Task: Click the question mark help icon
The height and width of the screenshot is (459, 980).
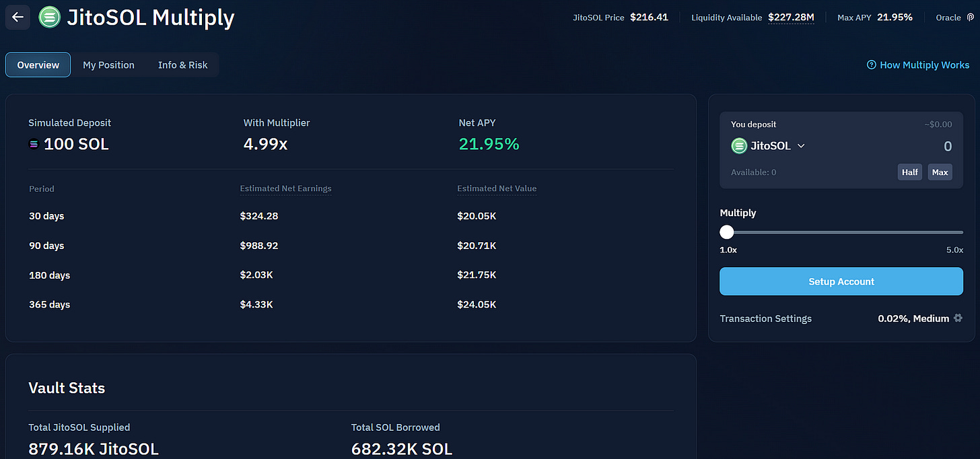Action: [872, 65]
